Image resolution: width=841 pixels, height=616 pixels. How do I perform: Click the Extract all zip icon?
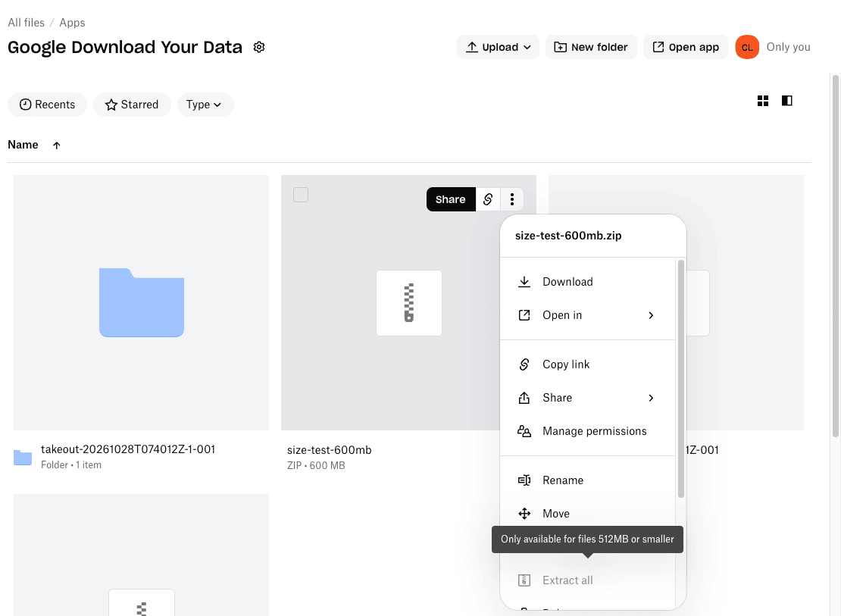pos(524,580)
